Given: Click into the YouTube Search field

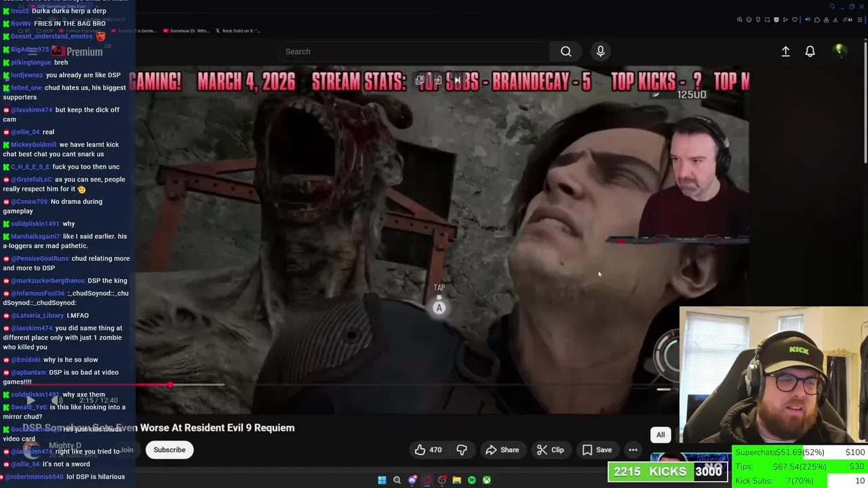Looking at the screenshot, I should pos(414,52).
